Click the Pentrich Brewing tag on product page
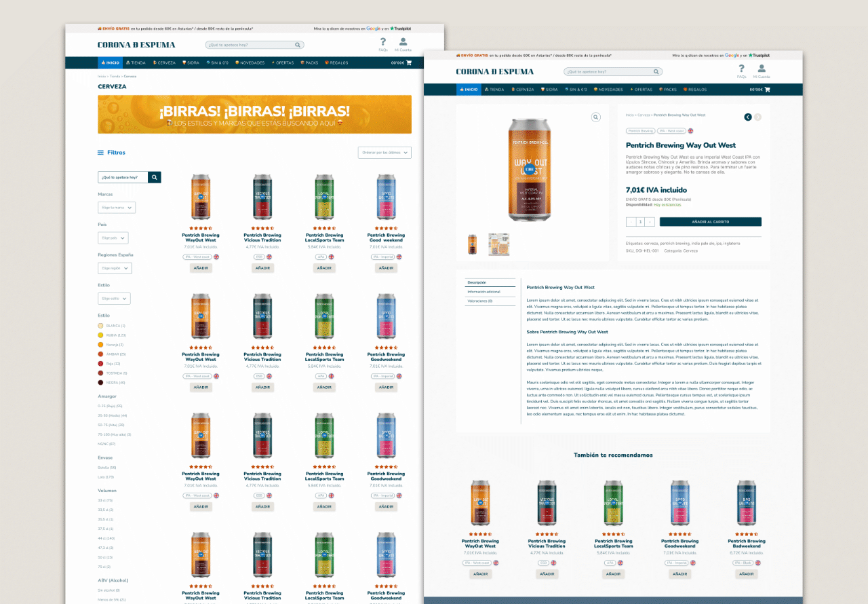This screenshot has width=868, height=604. (641, 130)
